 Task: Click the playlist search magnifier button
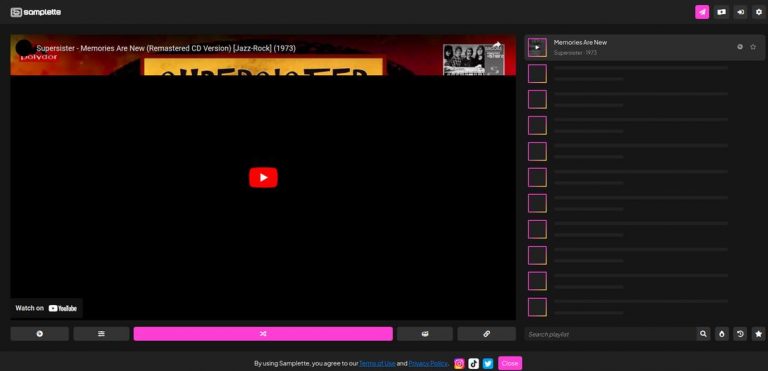[703, 334]
